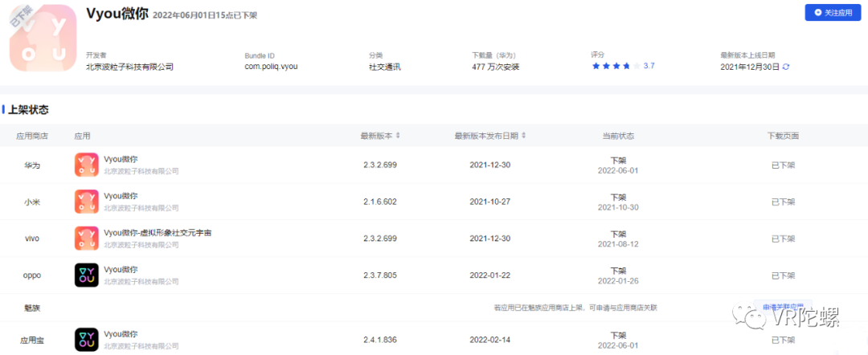Screen dimensions: 868x355
Task: Click version 2.3.2.699 in 华为 row
Action: pyautogui.click(x=379, y=165)
